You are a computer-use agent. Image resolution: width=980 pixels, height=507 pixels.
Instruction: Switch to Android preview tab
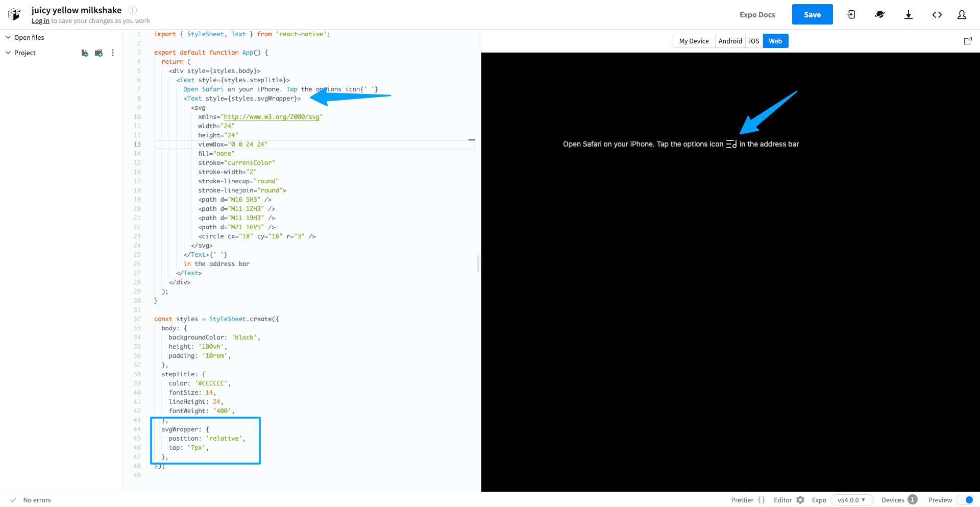coord(730,41)
